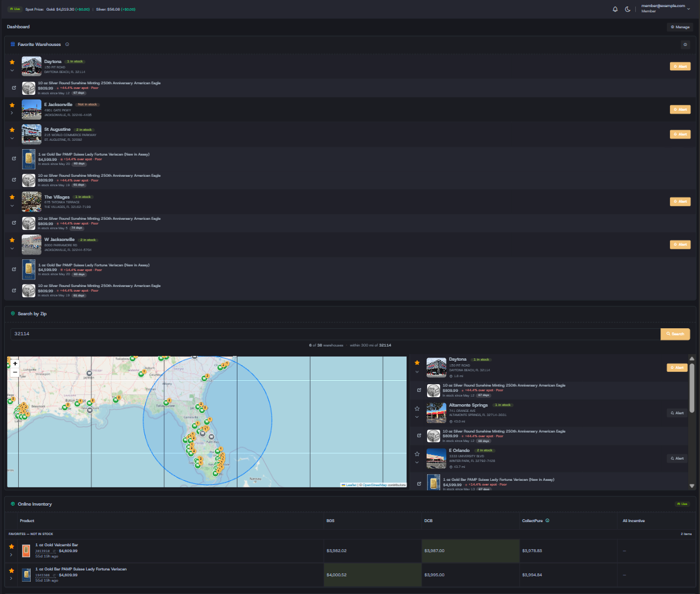Click the Live badge in spot price bar
The height and width of the screenshot is (594, 700).
15,9
